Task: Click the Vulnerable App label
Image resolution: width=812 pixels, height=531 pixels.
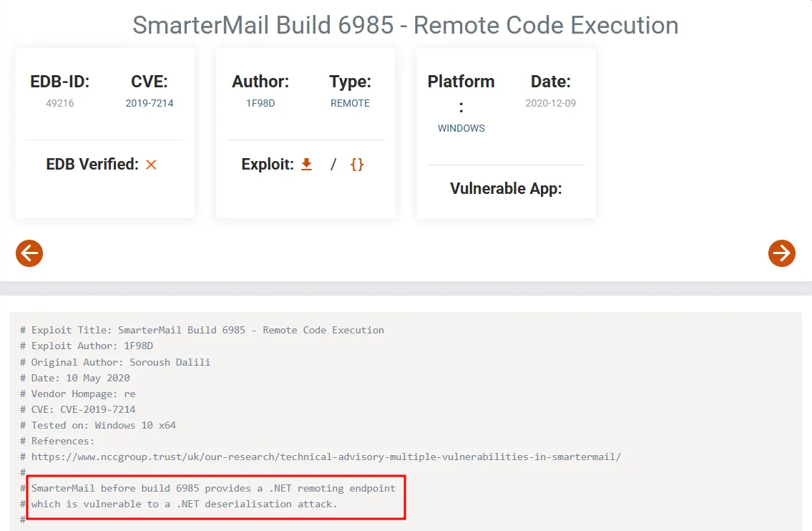Action: (x=506, y=188)
